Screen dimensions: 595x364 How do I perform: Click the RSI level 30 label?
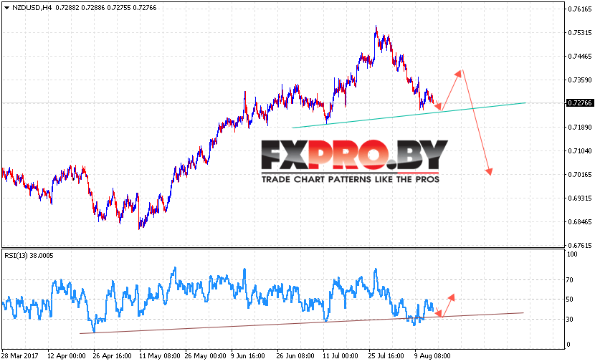tap(570, 320)
